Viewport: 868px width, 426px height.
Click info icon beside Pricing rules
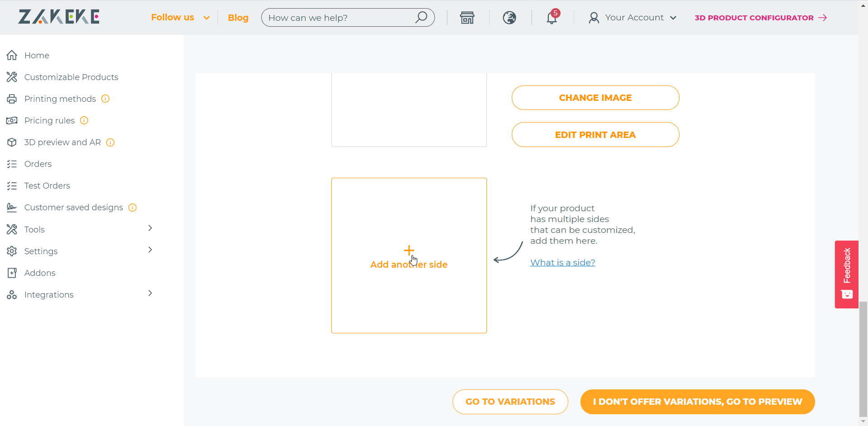(x=84, y=120)
